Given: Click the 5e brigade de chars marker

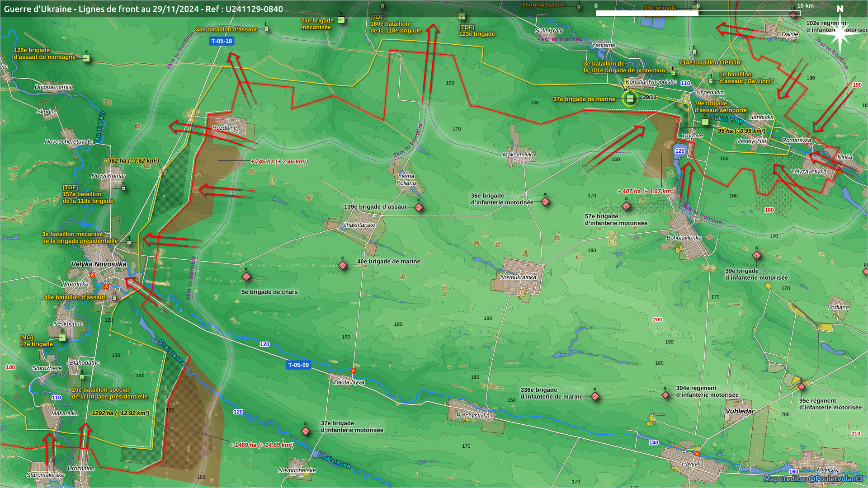Looking at the screenshot, I should click(x=246, y=277).
